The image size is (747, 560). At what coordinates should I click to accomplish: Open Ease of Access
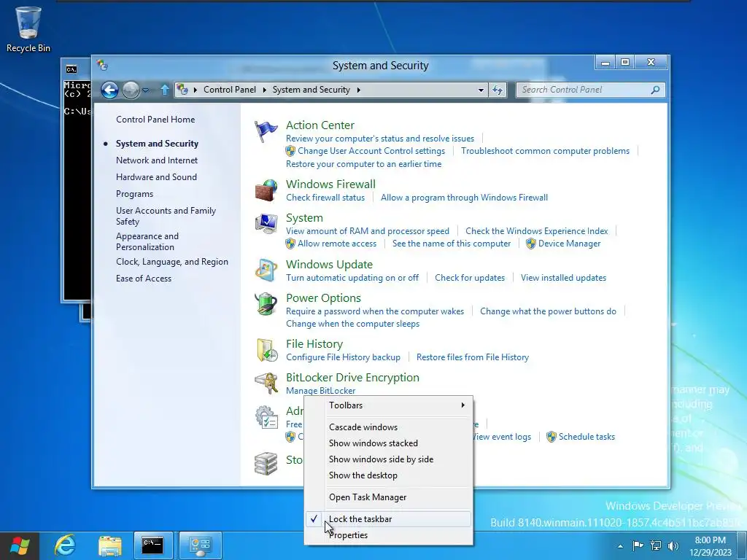click(144, 279)
